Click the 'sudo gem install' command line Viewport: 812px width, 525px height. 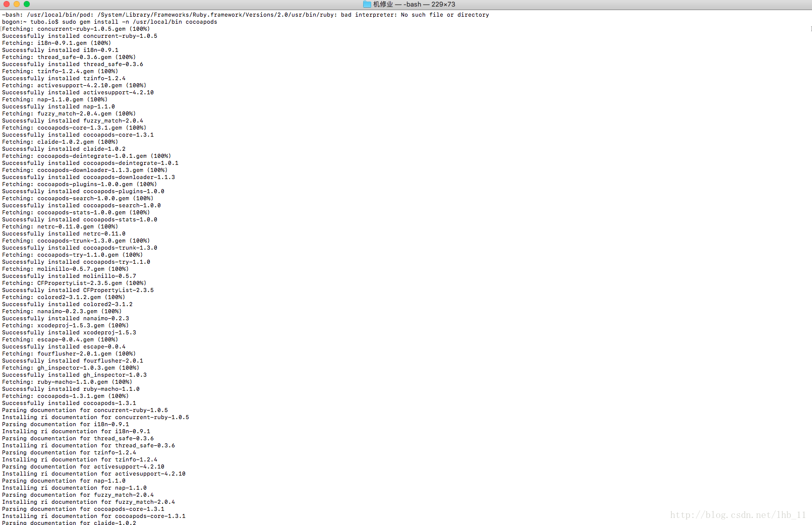click(x=109, y=22)
